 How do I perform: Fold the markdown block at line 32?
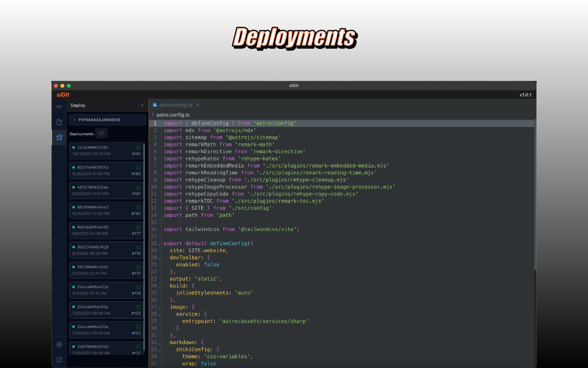click(160, 343)
